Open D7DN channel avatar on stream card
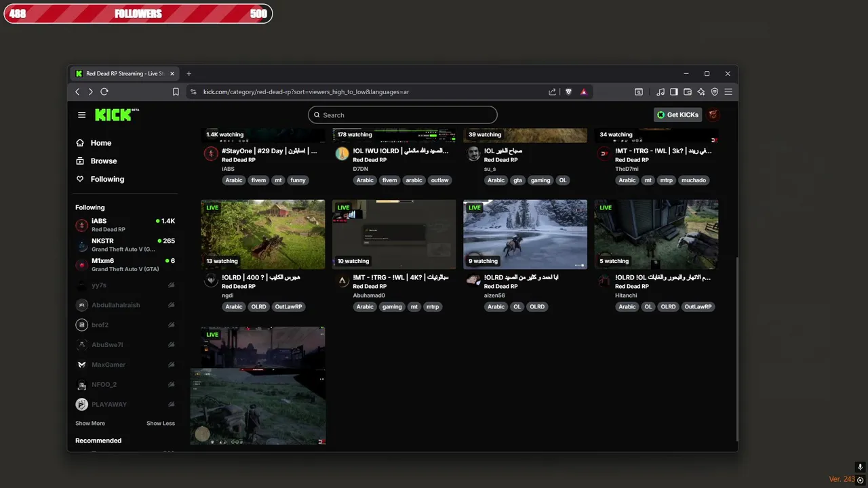This screenshot has height=488, width=868. 342,154
